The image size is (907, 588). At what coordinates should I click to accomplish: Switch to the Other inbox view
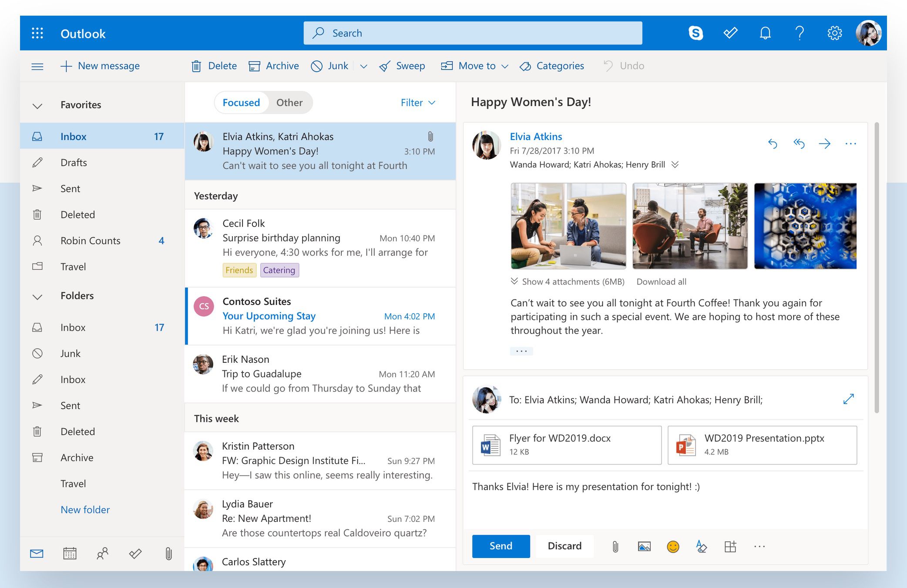coord(289,103)
